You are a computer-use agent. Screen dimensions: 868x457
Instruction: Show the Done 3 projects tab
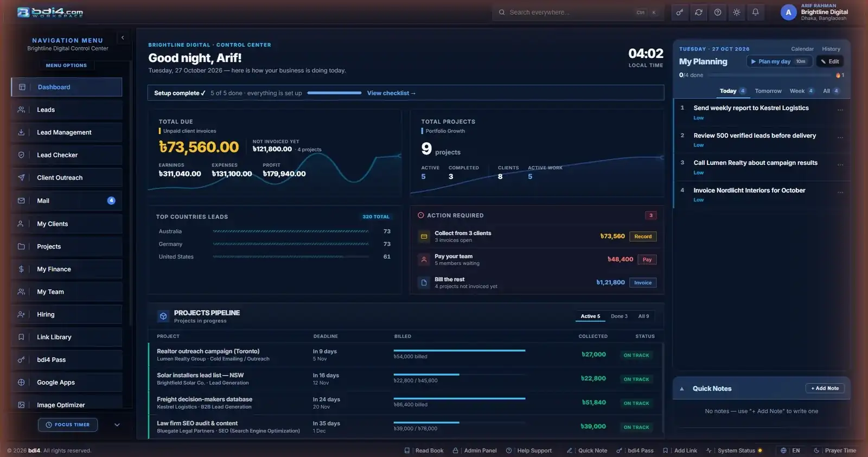(x=619, y=316)
